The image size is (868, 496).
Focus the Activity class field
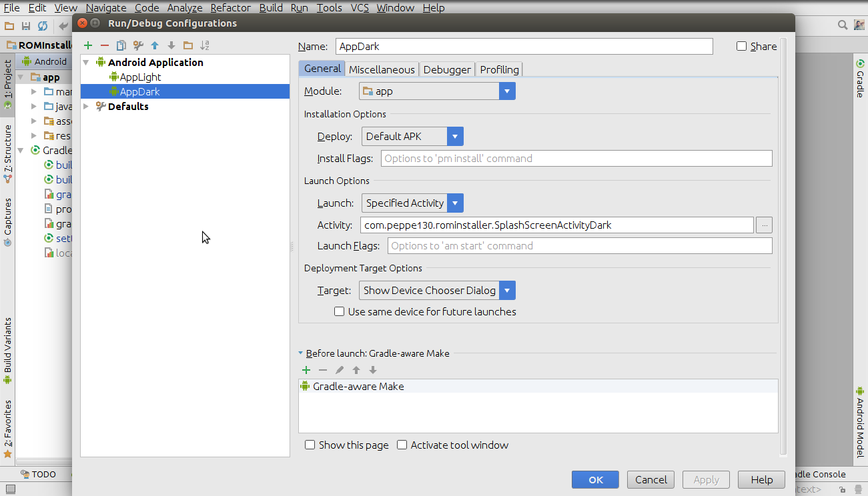(557, 225)
